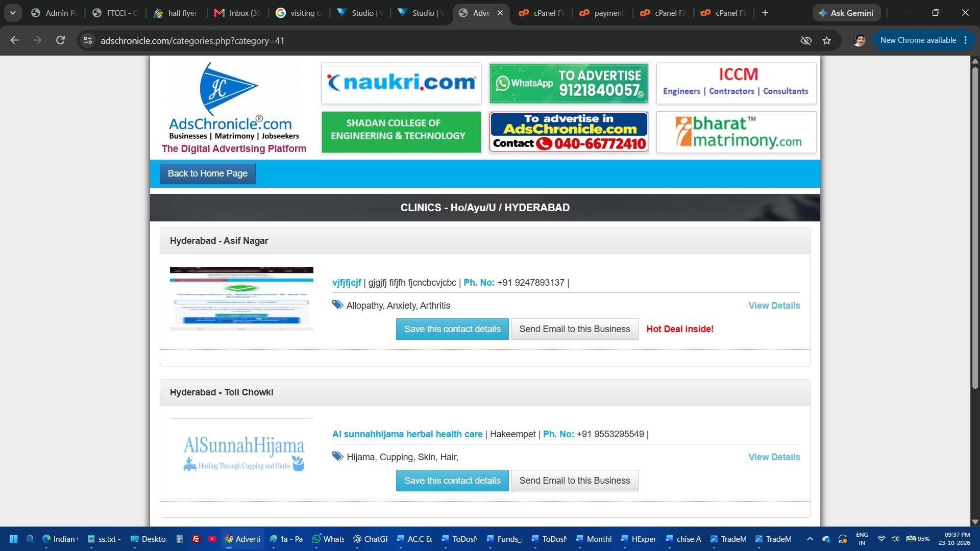The height and width of the screenshot is (551, 980).
Task: Click the Wi-Fi network tray icon
Action: [881, 539]
